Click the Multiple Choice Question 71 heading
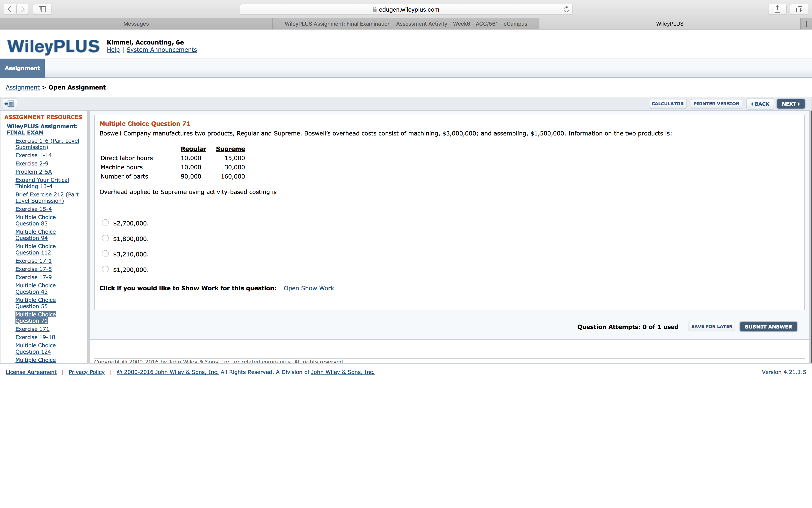The width and height of the screenshot is (812, 508). [145, 124]
